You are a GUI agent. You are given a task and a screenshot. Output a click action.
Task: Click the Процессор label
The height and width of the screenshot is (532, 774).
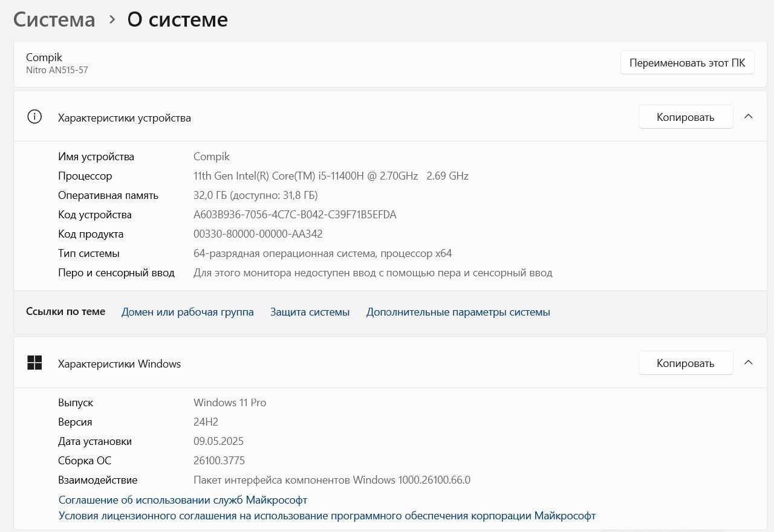[85, 176]
